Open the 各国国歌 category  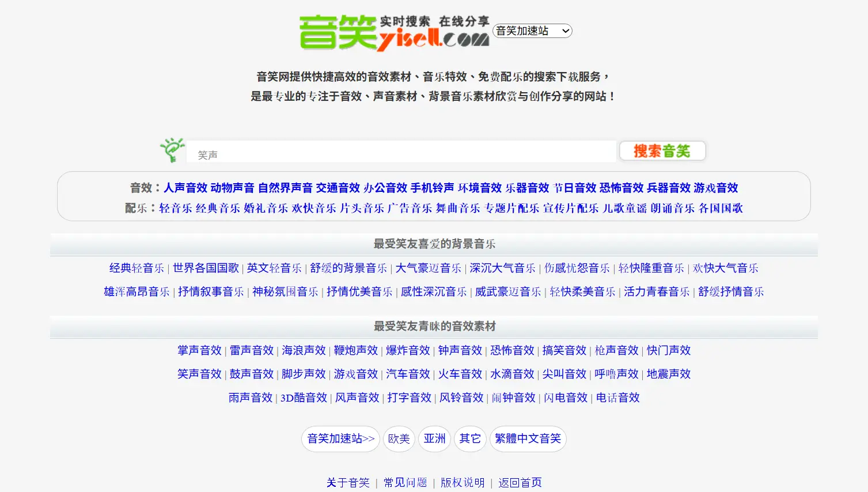coord(721,208)
